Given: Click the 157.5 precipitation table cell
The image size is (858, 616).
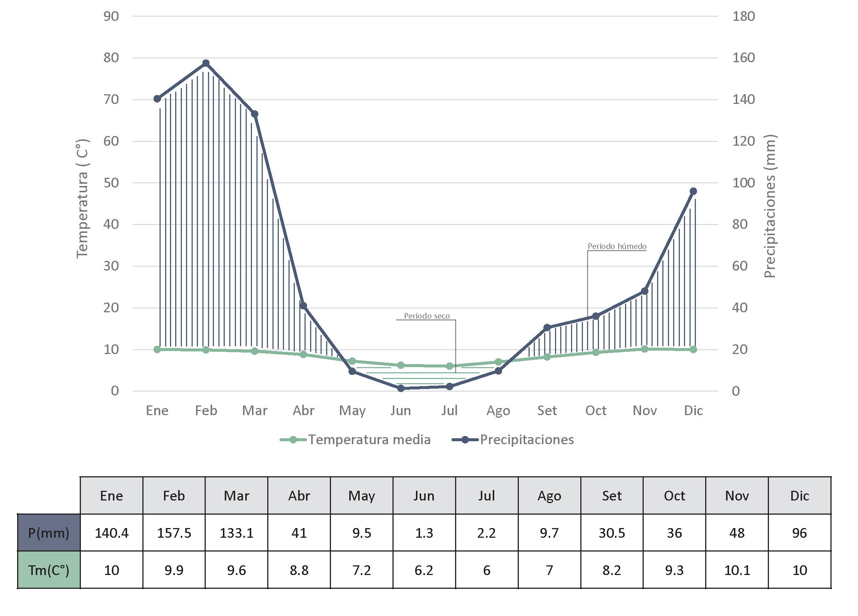Looking at the screenshot, I should click(x=174, y=533).
